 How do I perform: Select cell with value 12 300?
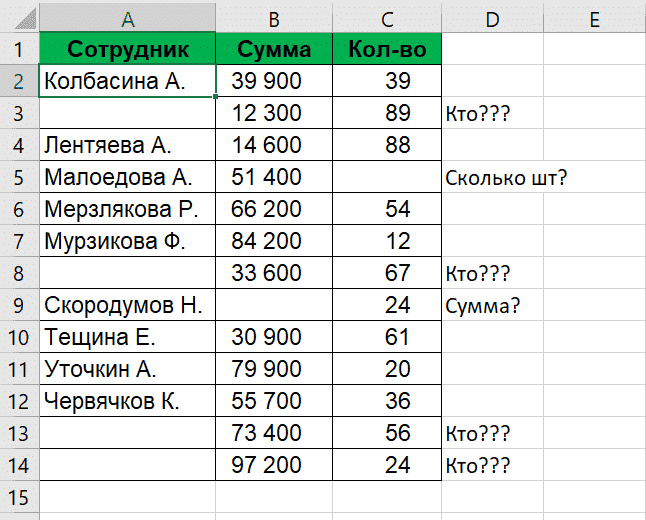click(274, 113)
